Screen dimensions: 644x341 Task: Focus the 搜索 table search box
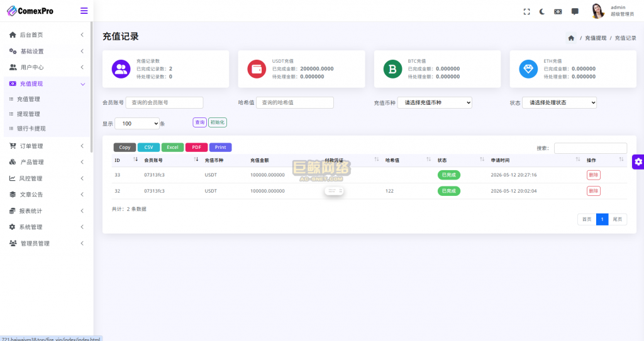591,148
